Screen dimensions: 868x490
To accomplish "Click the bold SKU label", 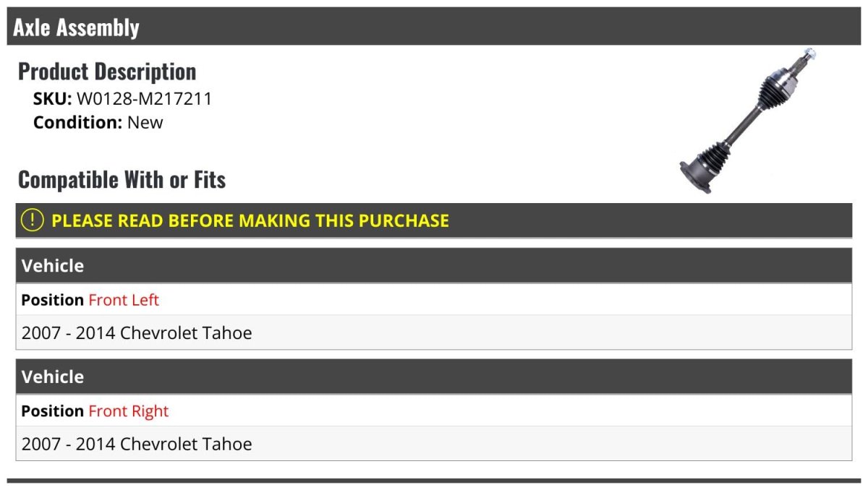I will (52, 99).
